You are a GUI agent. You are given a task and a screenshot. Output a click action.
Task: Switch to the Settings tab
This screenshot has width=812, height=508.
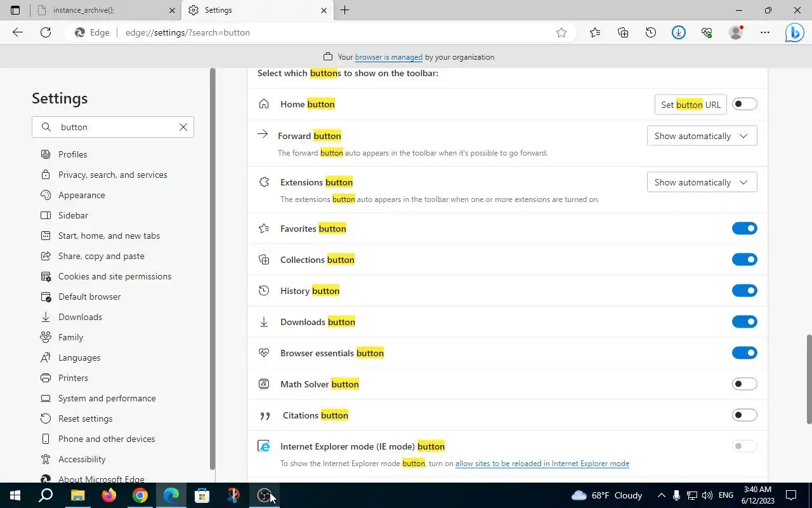[x=258, y=10]
